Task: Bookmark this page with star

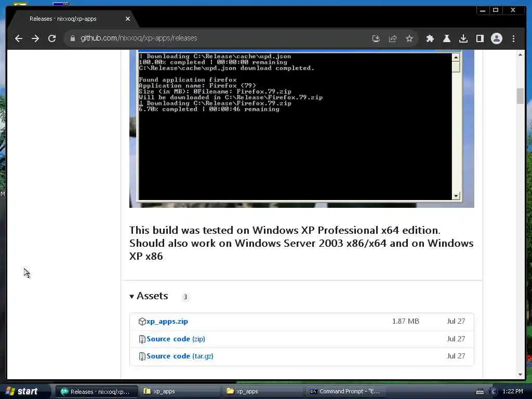Action: click(409, 38)
